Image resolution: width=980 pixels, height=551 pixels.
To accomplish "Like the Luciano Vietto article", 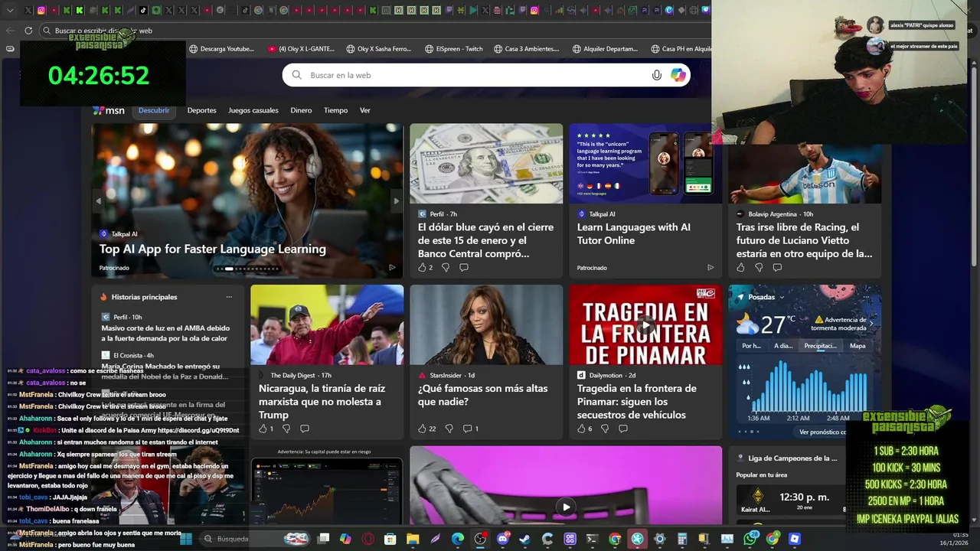I will point(740,267).
